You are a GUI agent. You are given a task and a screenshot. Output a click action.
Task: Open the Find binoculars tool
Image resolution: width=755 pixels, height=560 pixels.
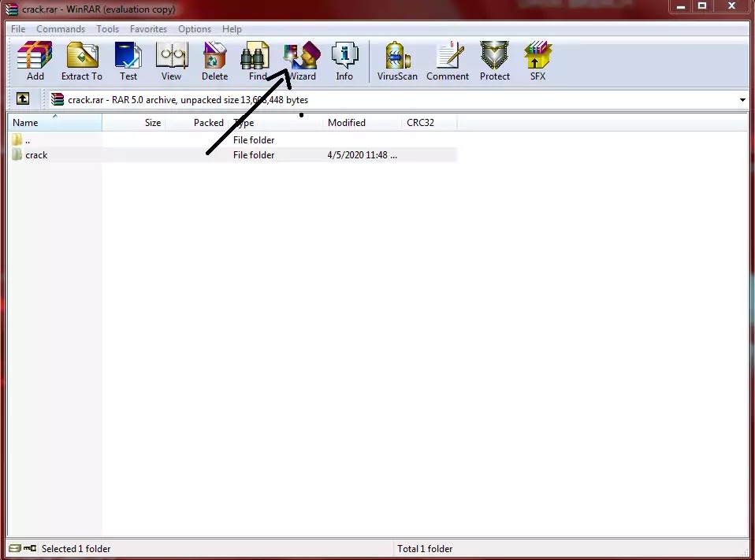click(255, 61)
